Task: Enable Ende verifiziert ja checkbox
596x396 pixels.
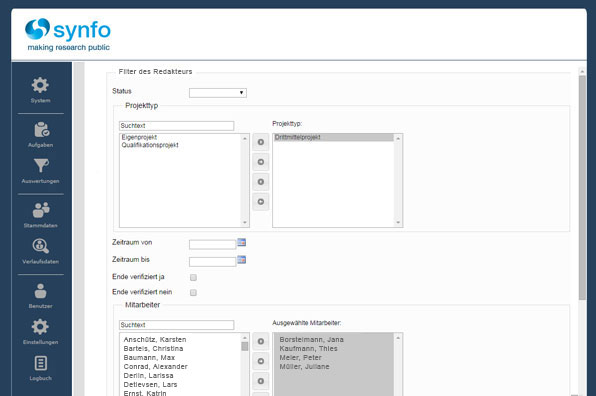Action: (193, 277)
